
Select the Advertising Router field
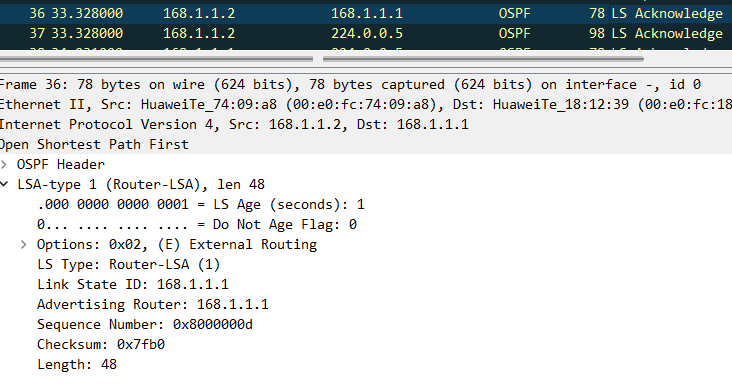click(x=153, y=305)
